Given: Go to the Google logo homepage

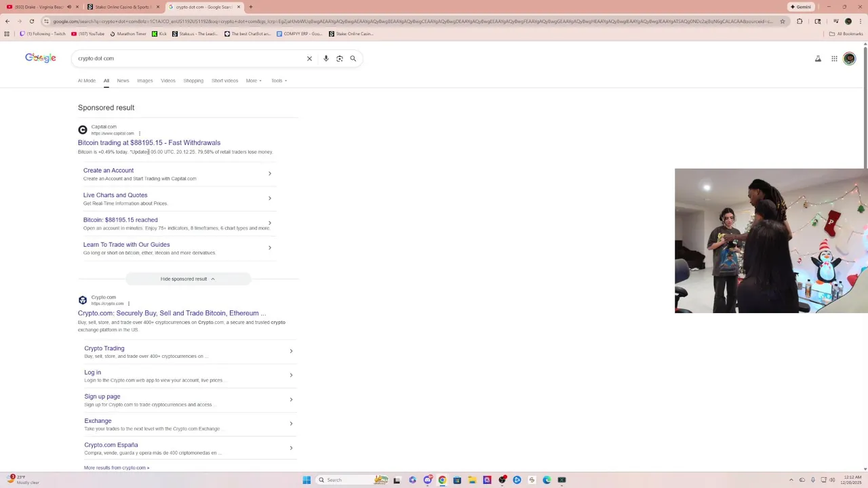Looking at the screenshot, I should pos(41,58).
